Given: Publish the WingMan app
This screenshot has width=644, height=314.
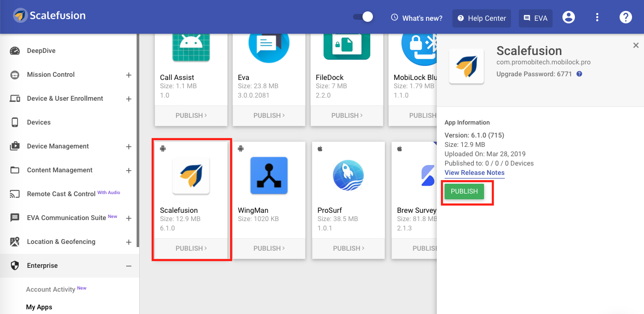Looking at the screenshot, I should pos(269,248).
